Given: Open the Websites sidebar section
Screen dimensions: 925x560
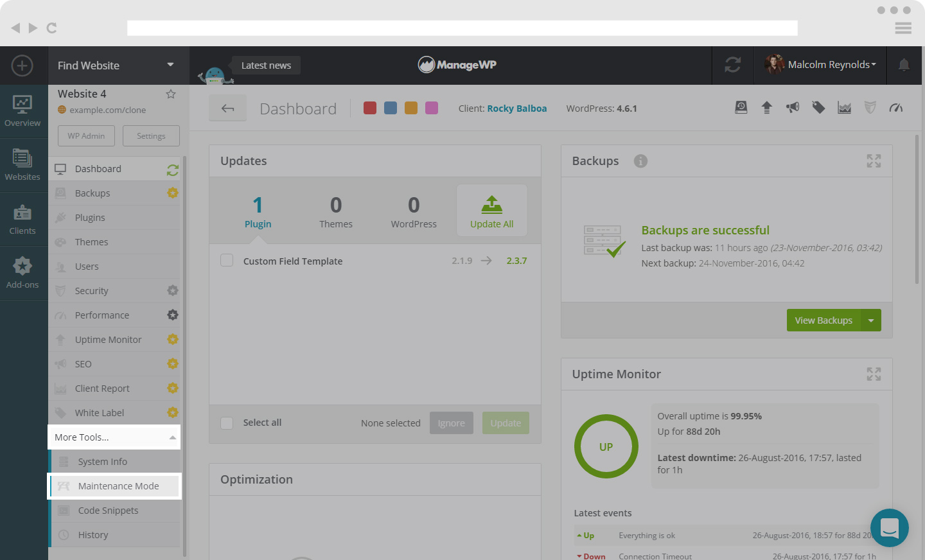Looking at the screenshot, I should coord(22,165).
